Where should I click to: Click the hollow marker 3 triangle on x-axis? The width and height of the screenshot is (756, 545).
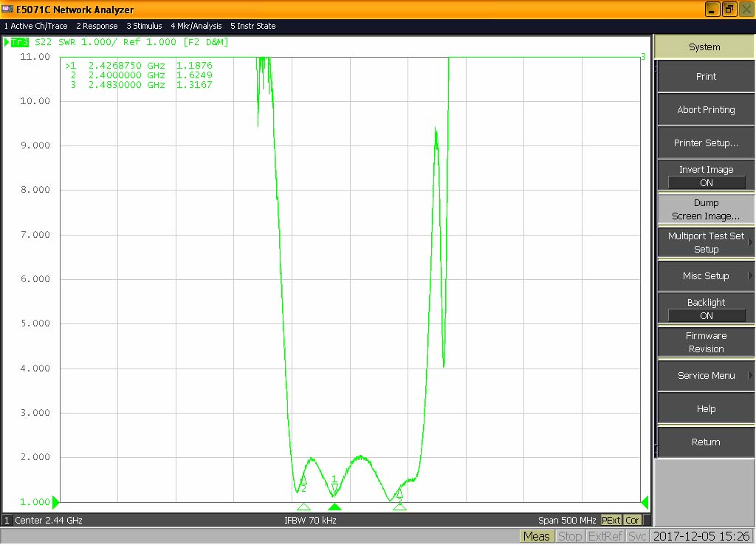coord(399,507)
